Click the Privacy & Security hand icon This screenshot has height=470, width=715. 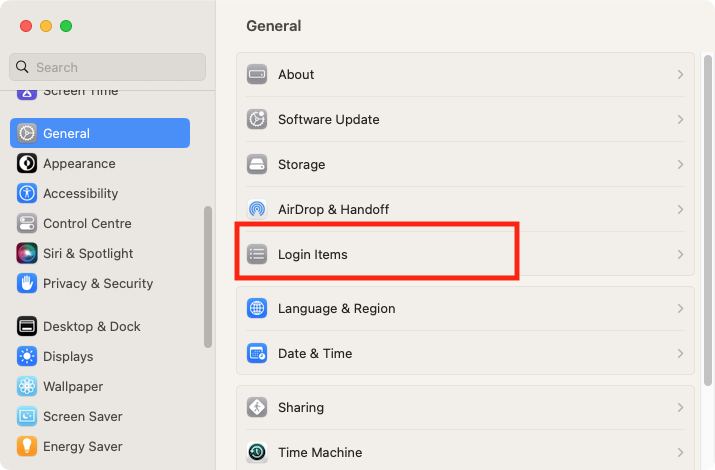pyautogui.click(x=27, y=284)
